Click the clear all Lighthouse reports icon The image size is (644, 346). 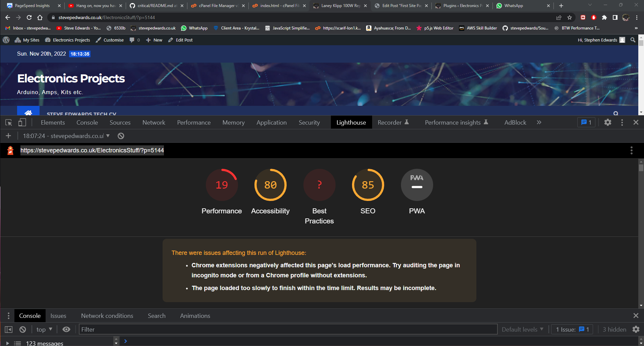click(121, 136)
